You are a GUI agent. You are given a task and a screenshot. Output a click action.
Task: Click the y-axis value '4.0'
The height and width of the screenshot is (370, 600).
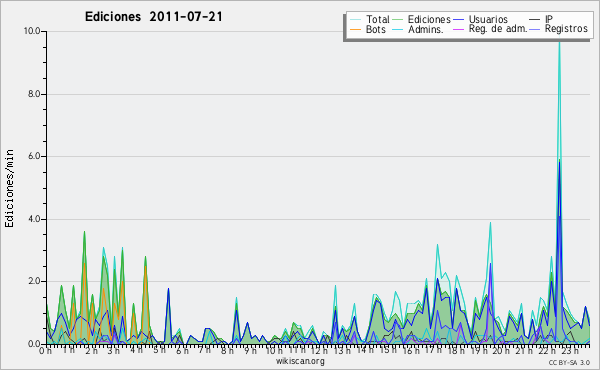pos(34,219)
